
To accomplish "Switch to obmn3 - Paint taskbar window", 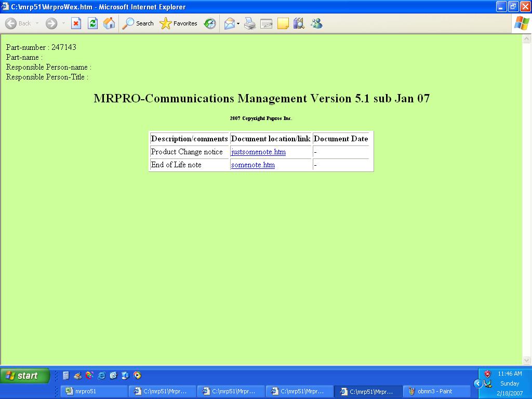I will pos(437,391).
